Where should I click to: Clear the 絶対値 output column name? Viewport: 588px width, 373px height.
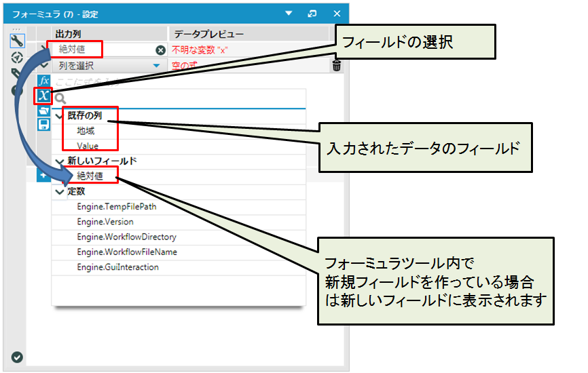click(x=160, y=50)
